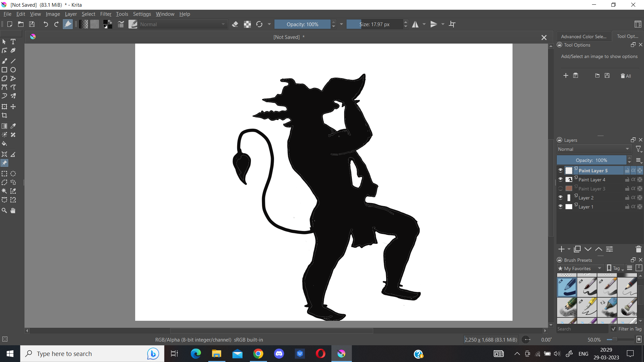Select the Fill (paint bucket) tool
The image size is (644, 362).
pyautogui.click(x=4, y=143)
